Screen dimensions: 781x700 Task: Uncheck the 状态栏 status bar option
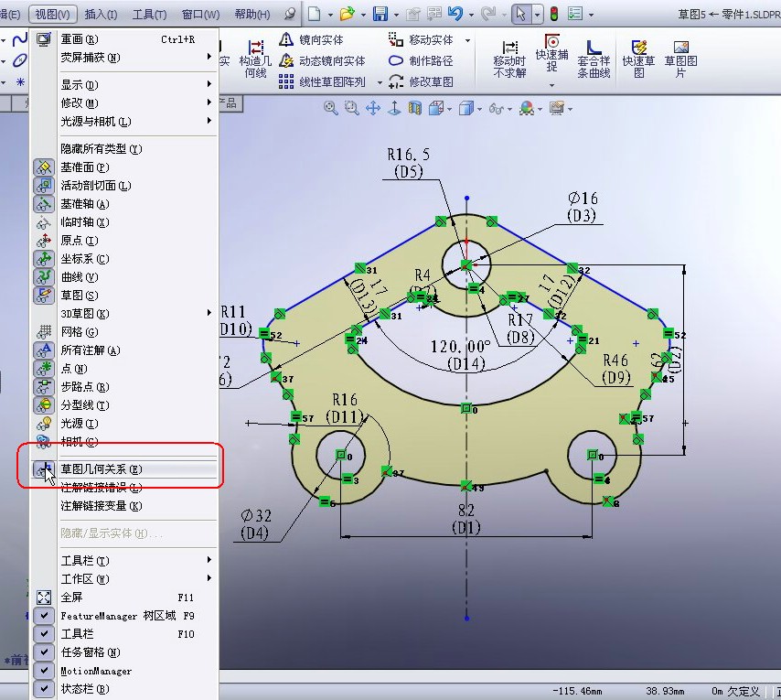[124, 689]
